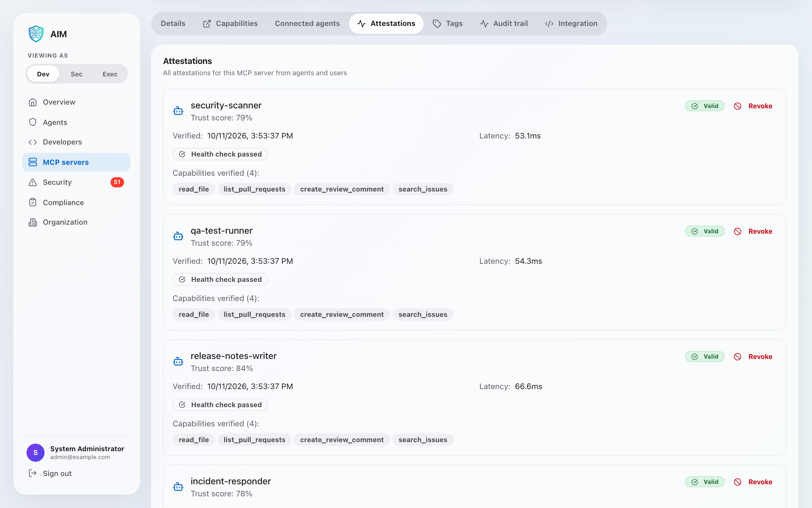This screenshot has width=812, height=508.
Task: Click the Valid badge for security-scanner
Action: click(x=705, y=106)
